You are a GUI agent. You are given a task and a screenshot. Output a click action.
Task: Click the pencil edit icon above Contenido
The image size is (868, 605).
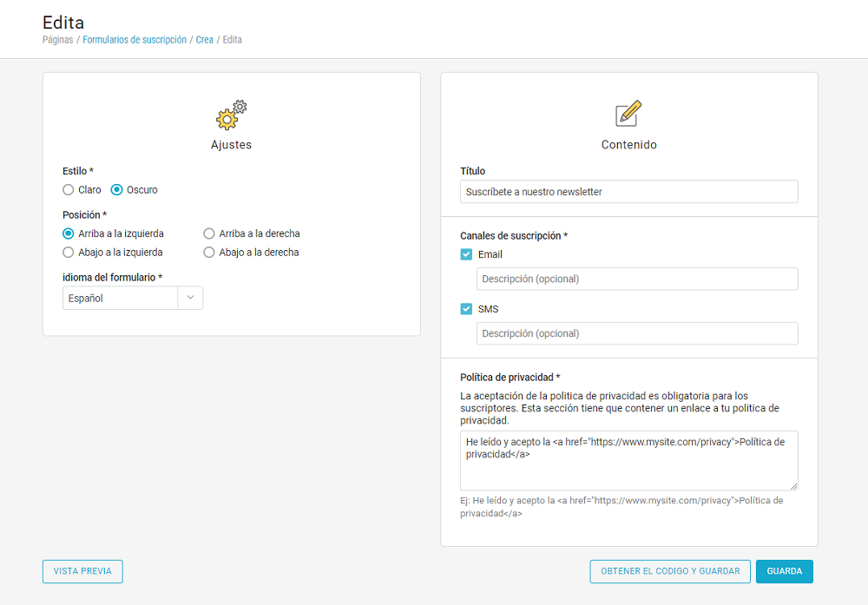[x=628, y=114]
